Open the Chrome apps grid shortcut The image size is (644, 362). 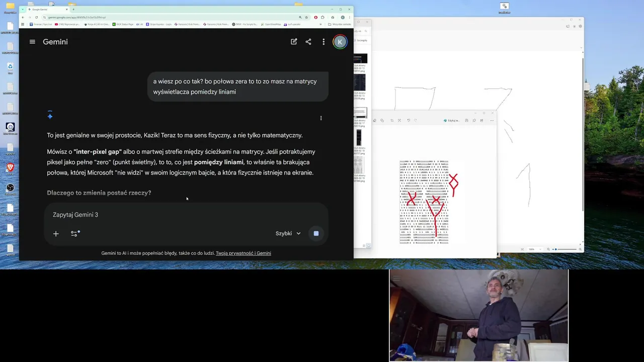click(23, 24)
